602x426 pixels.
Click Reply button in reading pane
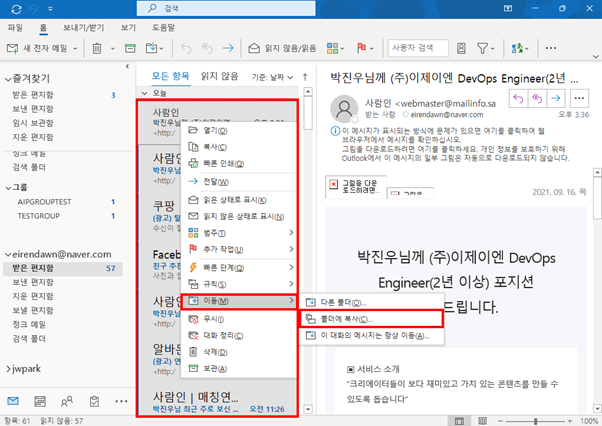(x=518, y=99)
